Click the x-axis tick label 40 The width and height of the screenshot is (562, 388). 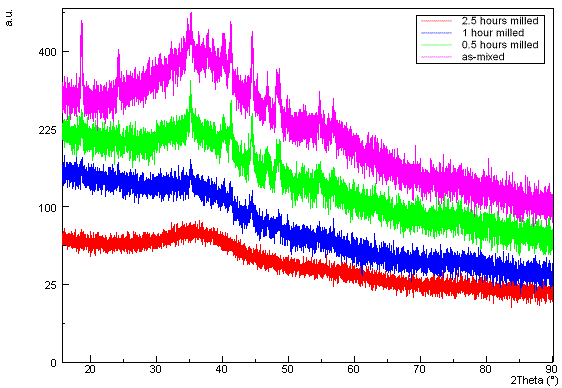tap(222, 369)
